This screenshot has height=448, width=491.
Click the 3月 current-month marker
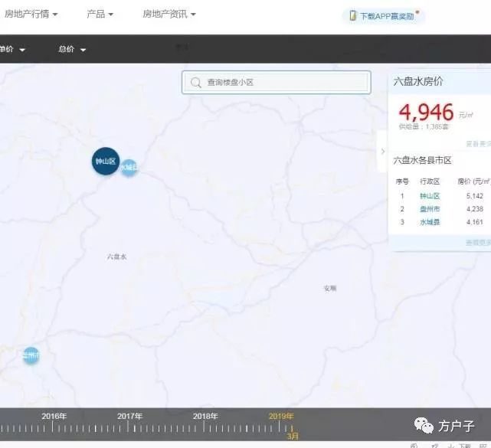pos(293,436)
